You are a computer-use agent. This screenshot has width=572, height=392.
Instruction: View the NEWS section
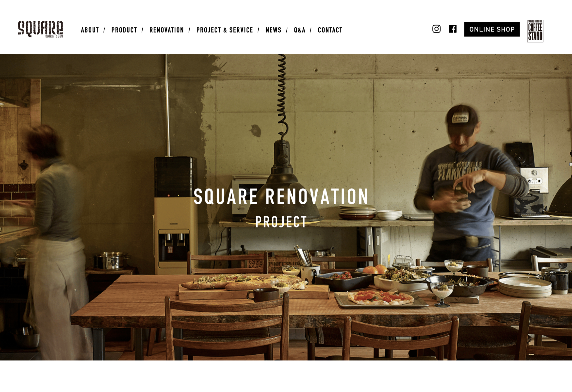tap(273, 30)
